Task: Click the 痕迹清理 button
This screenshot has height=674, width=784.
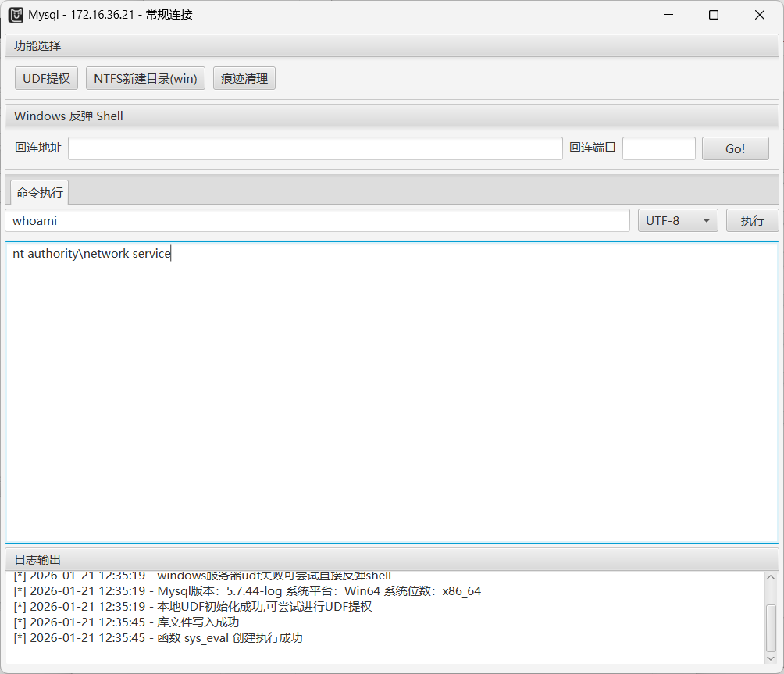Action: coord(244,78)
